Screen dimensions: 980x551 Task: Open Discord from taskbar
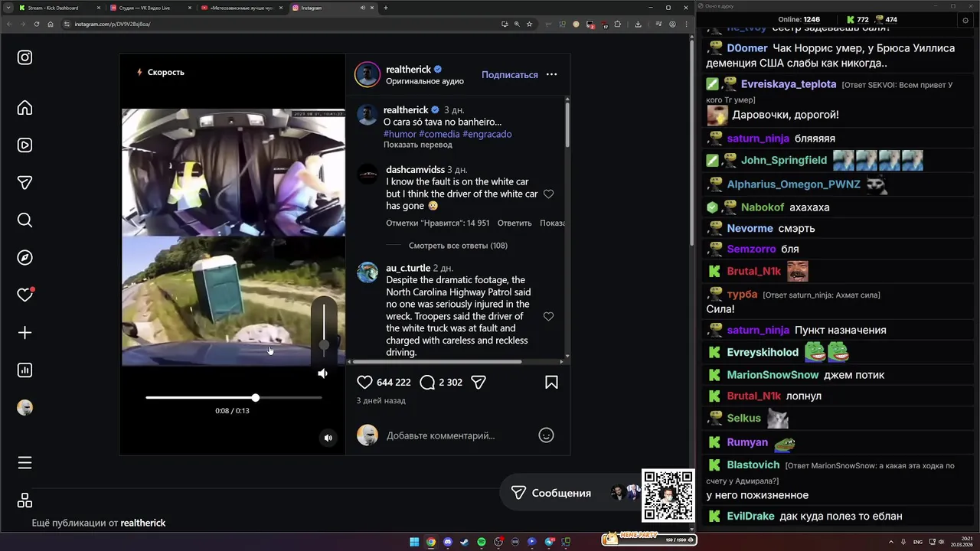[448, 542]
